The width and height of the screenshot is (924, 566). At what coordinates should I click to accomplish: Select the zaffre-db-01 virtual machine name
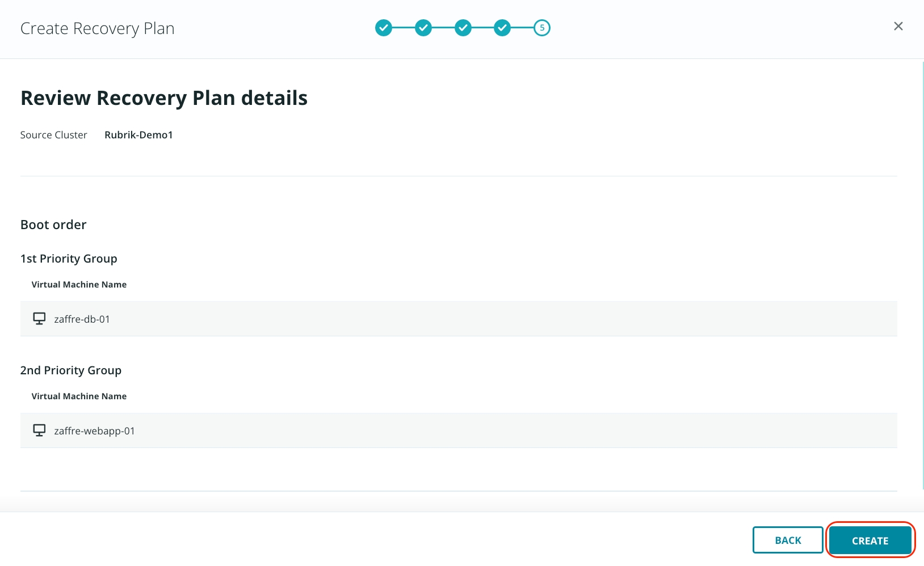82,319
